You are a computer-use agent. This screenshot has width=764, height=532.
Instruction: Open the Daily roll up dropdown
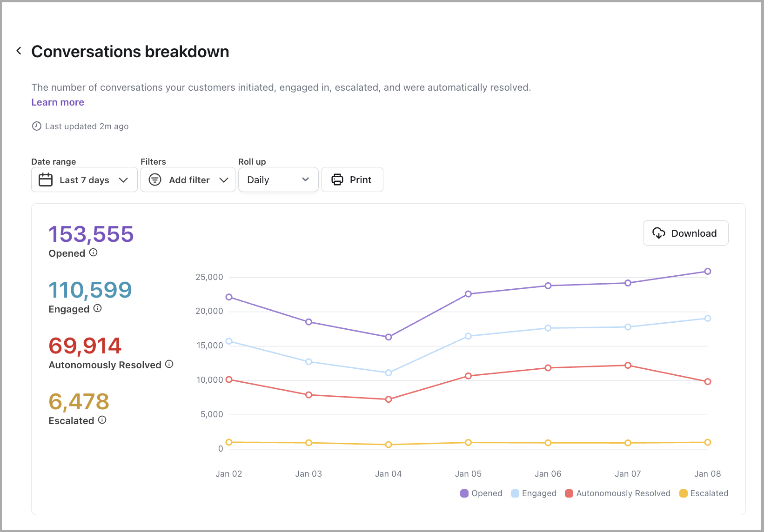[x=278, y=180]
